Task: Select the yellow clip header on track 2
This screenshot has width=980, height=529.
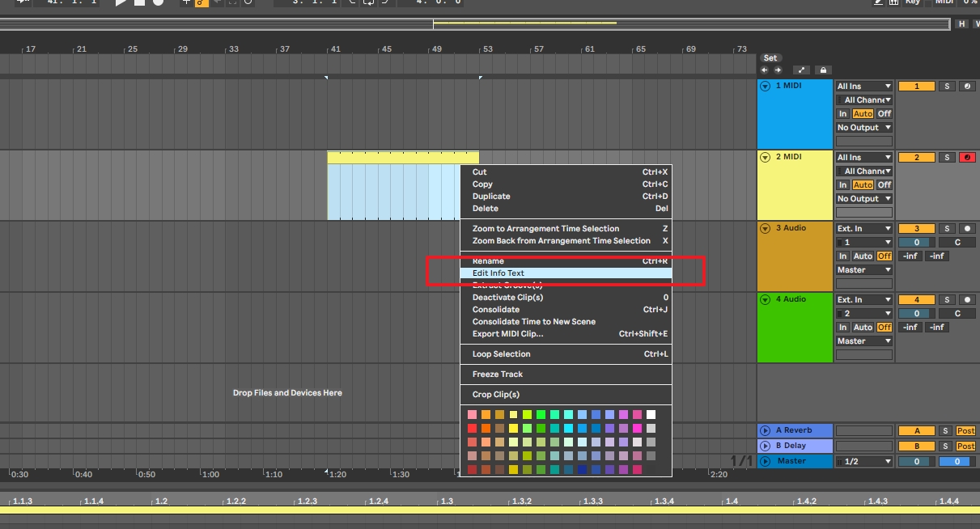Action: pos(403,158)
